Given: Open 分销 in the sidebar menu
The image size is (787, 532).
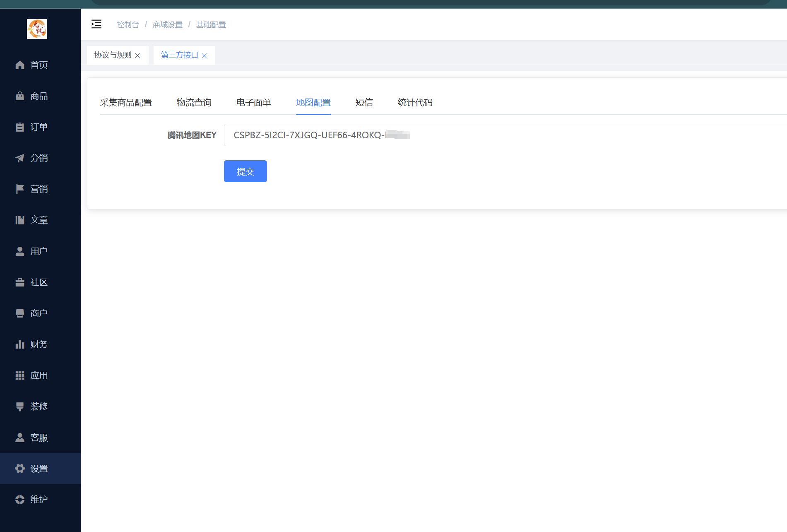Looking at the screenshot, I should tap(40, 158).
